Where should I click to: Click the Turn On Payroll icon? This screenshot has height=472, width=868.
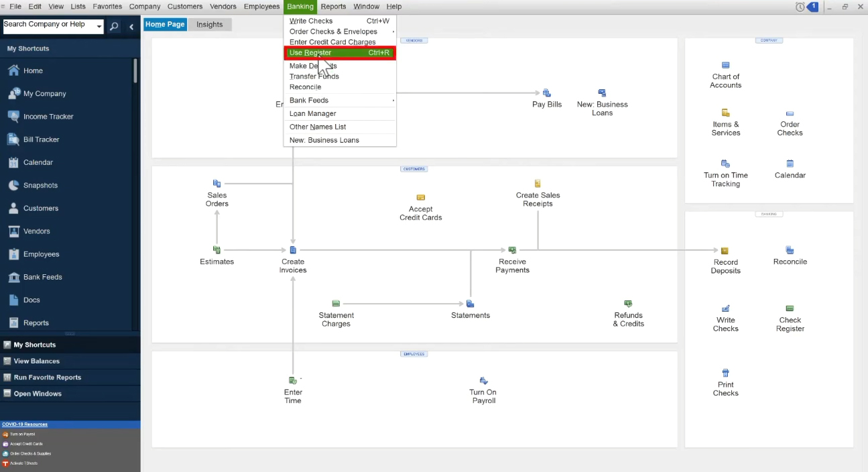point(483,381)
